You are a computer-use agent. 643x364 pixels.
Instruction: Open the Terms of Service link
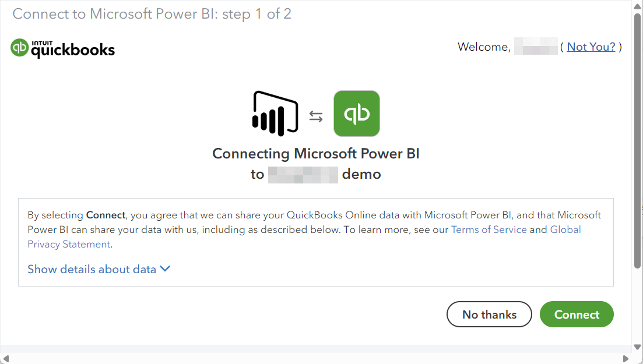point(489,229)
